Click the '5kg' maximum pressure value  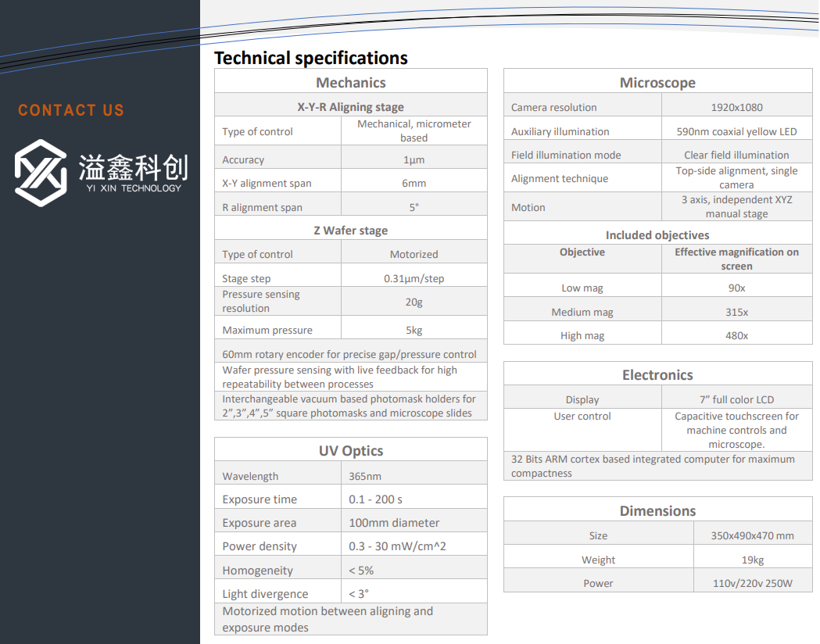tap(414, 331)
